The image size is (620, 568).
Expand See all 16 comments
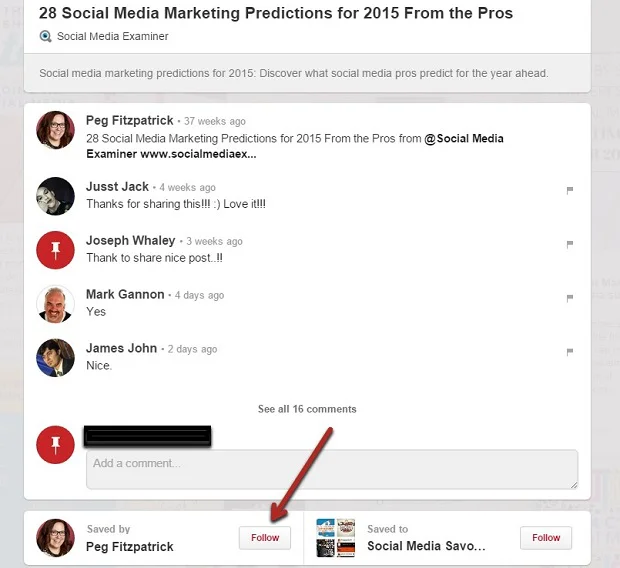pos(307,409)
